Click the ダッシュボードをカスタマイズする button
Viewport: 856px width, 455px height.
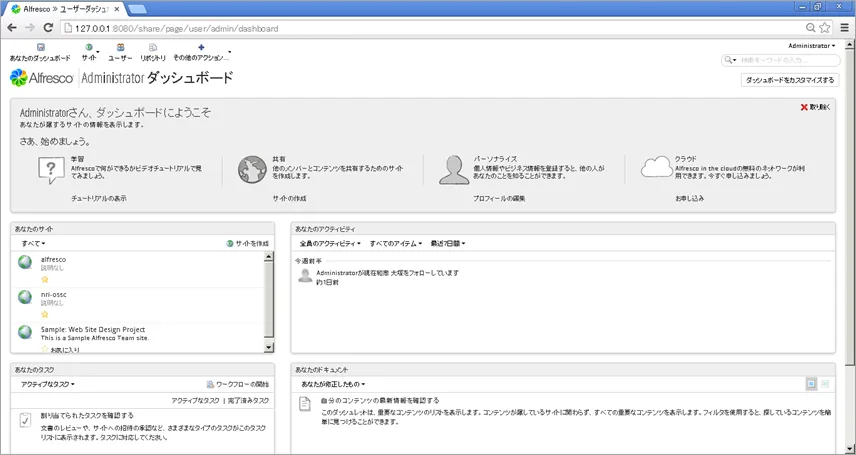tap(790, 80)
